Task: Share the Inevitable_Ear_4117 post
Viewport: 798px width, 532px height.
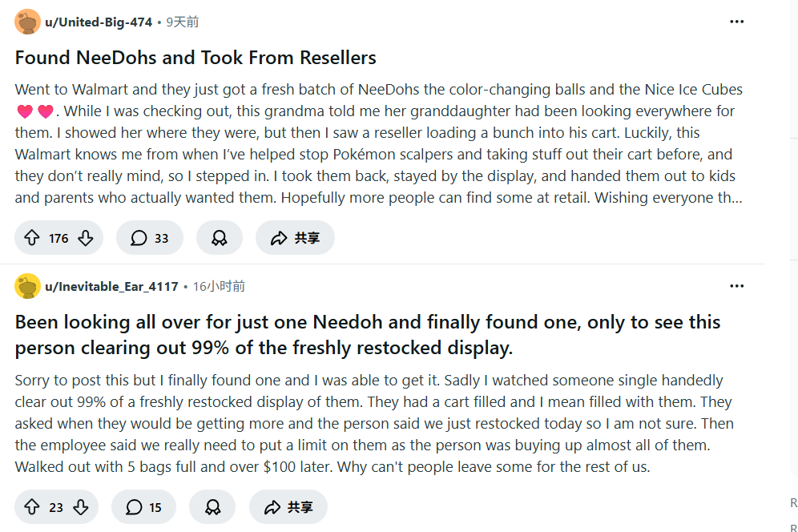Action: [288, 507]
